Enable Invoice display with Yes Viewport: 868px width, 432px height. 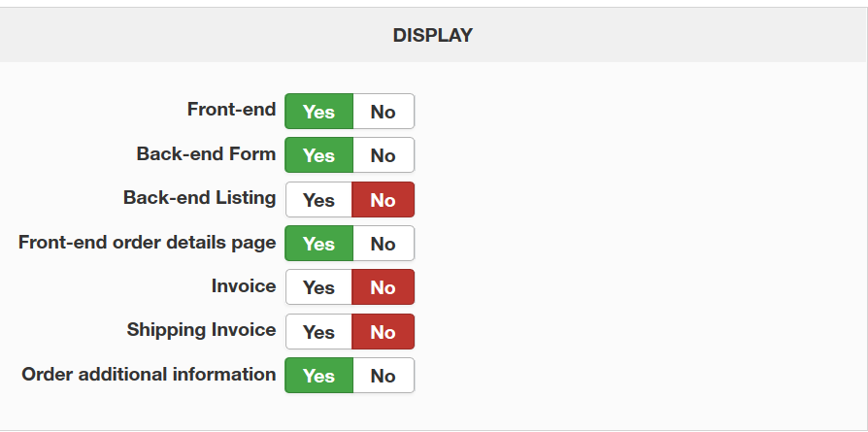click(318, 287)
